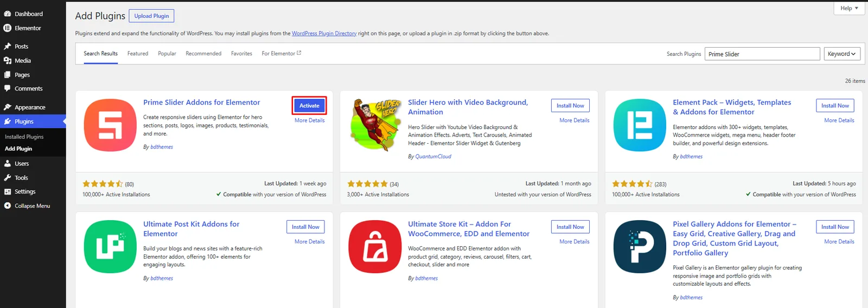
Task: Switch to the Popular tab
Action: click(x=167, y=54)
